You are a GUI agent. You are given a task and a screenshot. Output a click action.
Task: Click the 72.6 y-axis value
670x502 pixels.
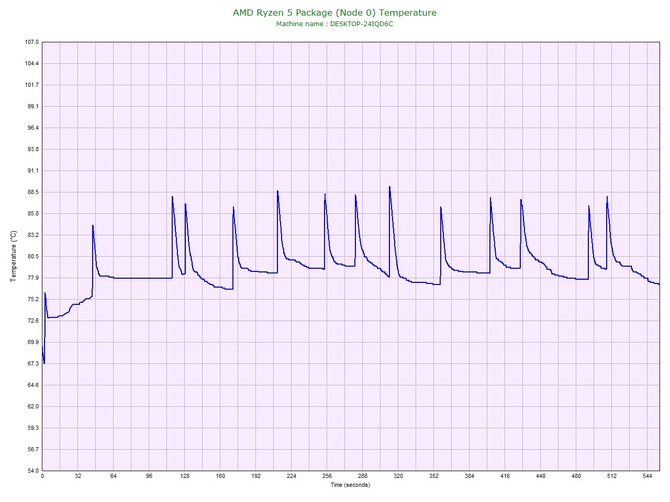coord(32,321)
